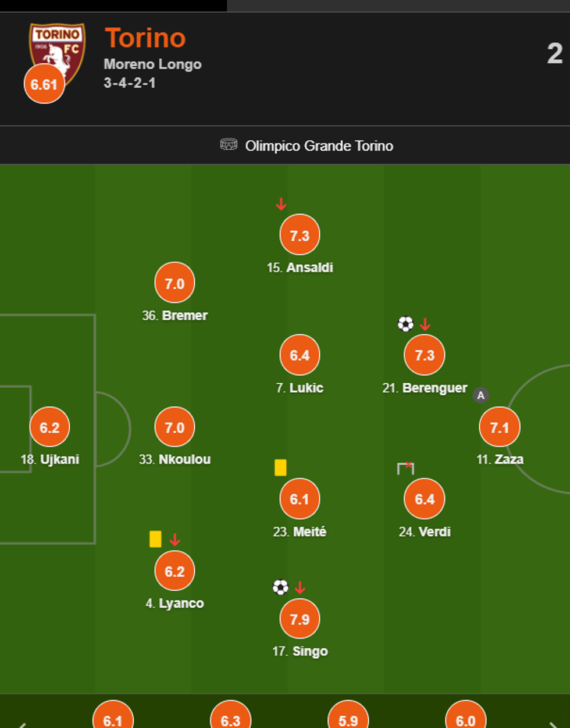Select Lukic's 6.4 rating bubble
Viewport: 570px width, 728px height.
coord(300,355)
